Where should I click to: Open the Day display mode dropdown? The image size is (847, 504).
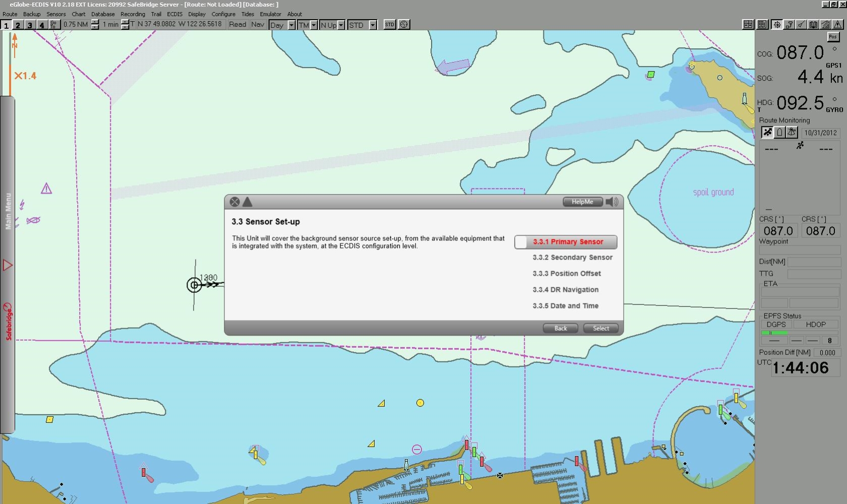point(291,25)
